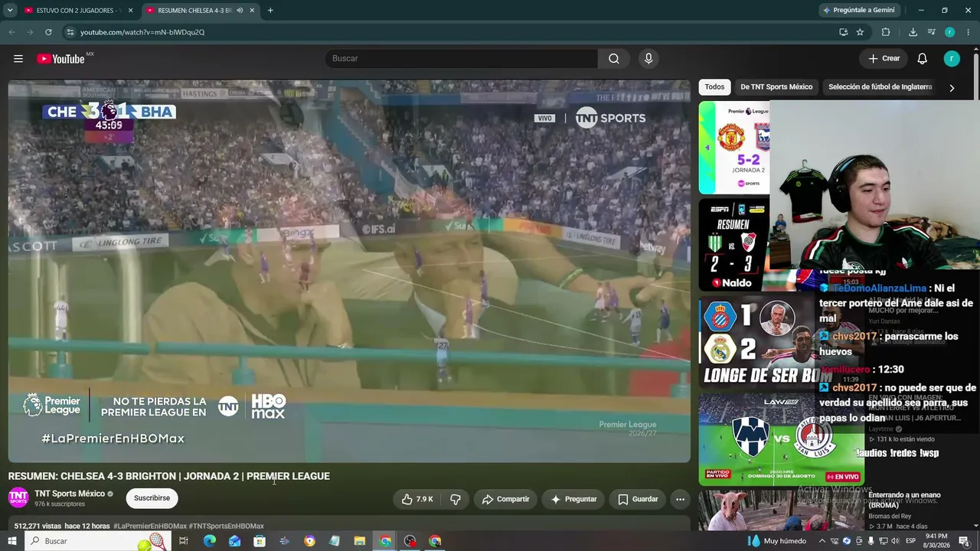Reload the page in Chrome

[48, 32]
